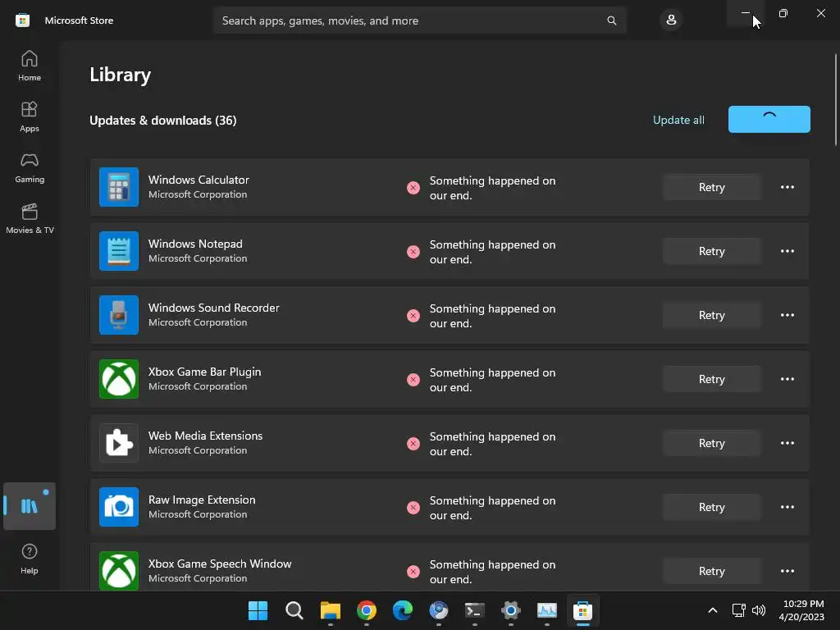Open Google Chrome from taskbar
The image size is (840, 630).
[367, 610]
